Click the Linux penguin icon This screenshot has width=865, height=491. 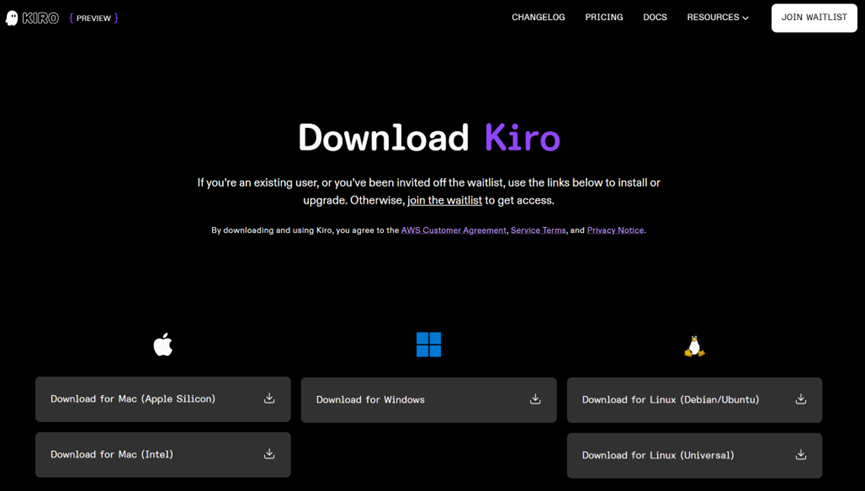pyautogui.click(x=695, y=346)
